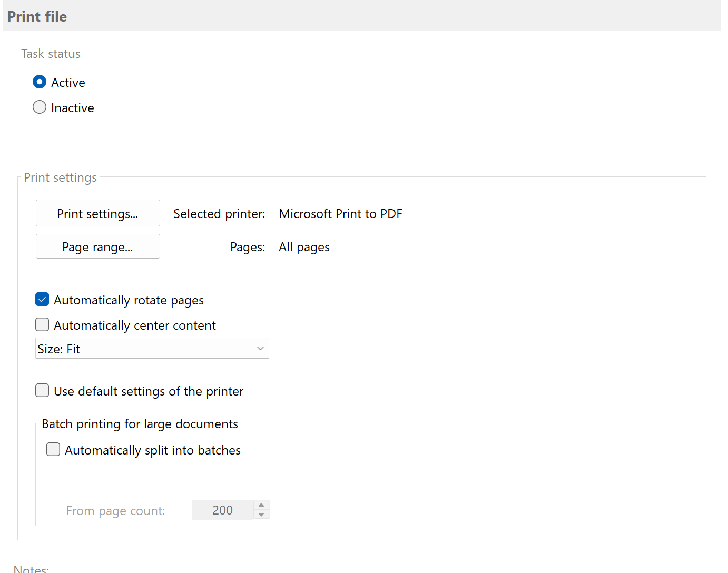The height and width of the screenshot is (573, 728).
Task: Open the Page range... dialog
Action: tap(97, 246)
